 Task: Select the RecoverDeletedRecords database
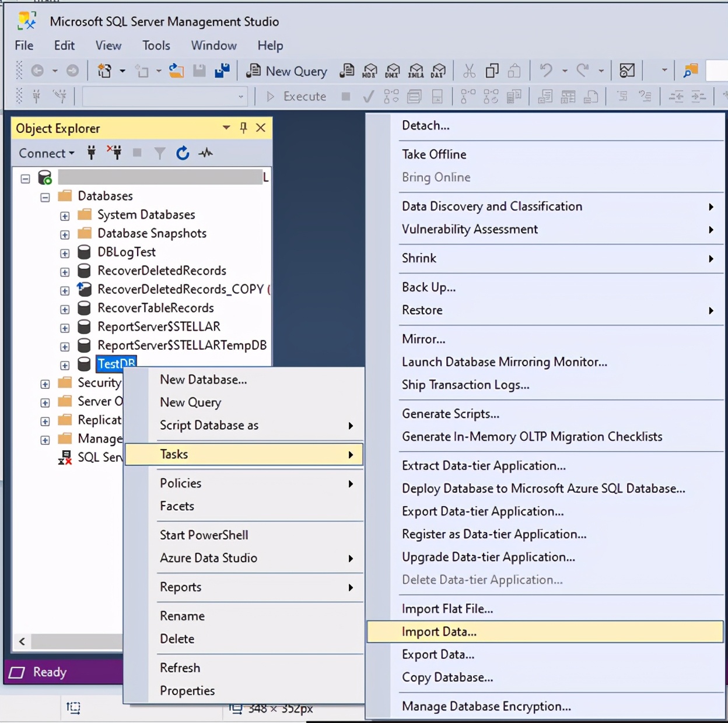pos(162,271)
